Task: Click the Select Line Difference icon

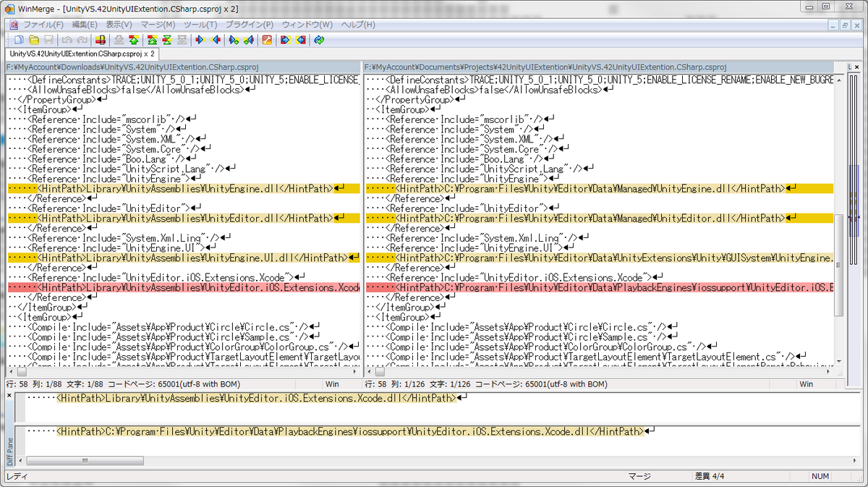Action: (x=101, y=40)
